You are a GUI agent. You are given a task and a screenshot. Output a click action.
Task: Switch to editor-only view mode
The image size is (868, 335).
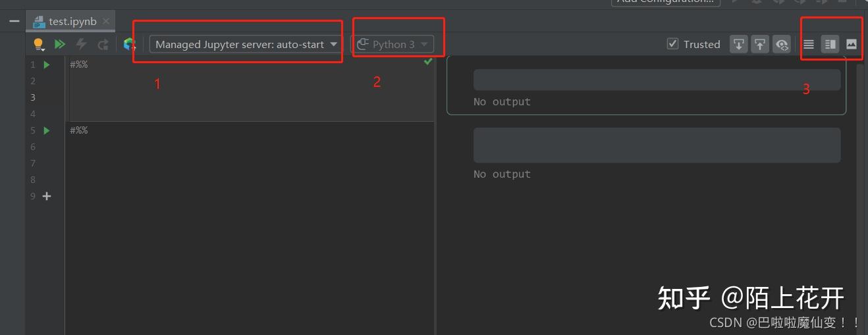[809, 44]
